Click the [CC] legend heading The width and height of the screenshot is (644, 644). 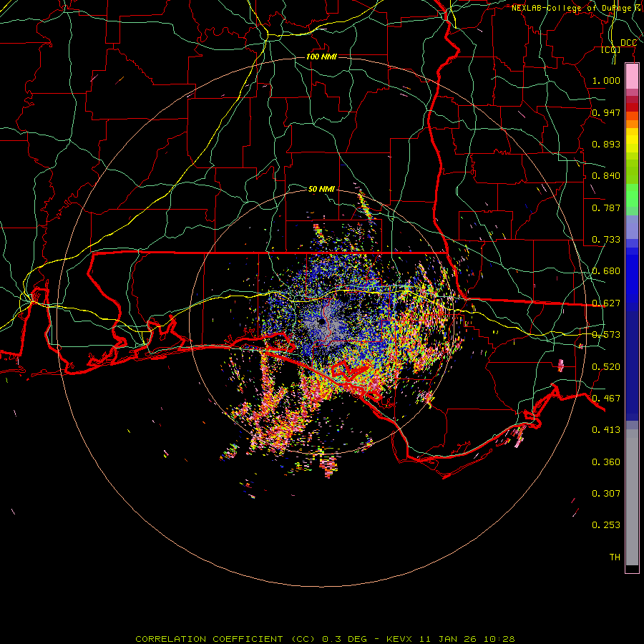611,49
